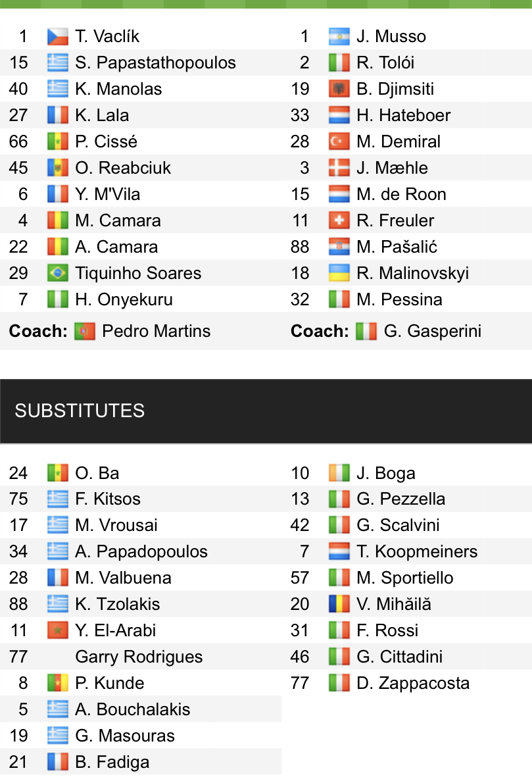This screenshot has height=783, width=532.
Task: Click the Portugal flag beside coach Pedro Martins
Action: pos(85,330)
